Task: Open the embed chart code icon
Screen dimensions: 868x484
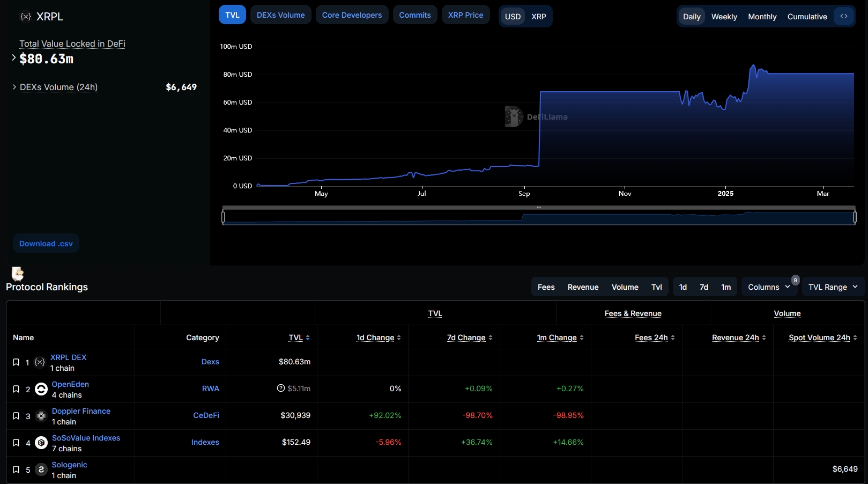Action: 844,16
